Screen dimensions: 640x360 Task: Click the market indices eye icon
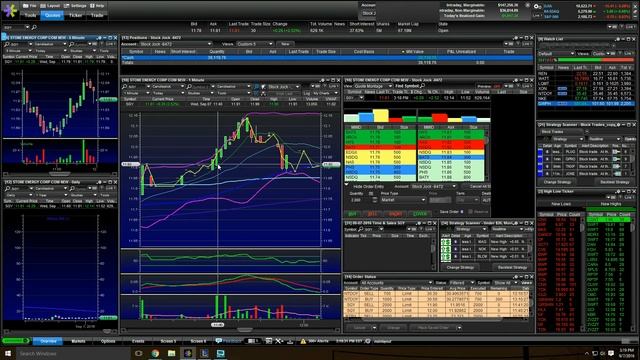538,7
